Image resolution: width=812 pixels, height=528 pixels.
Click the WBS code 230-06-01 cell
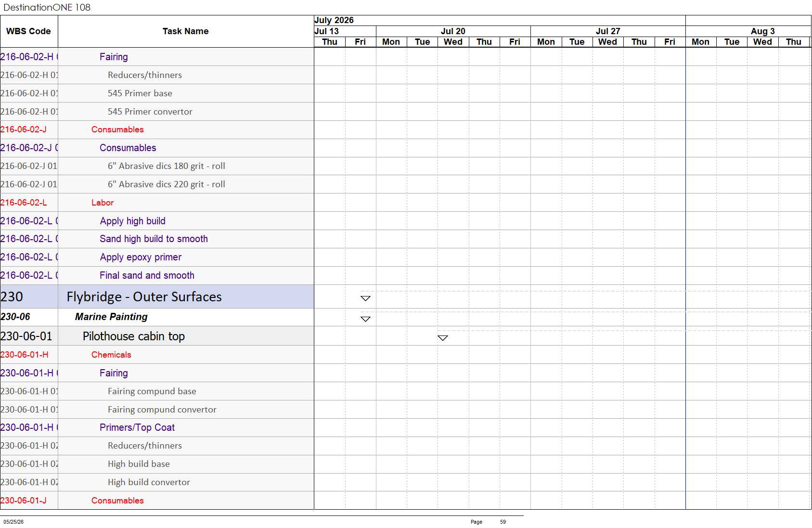pyautogui.click(x=29, y=336)
